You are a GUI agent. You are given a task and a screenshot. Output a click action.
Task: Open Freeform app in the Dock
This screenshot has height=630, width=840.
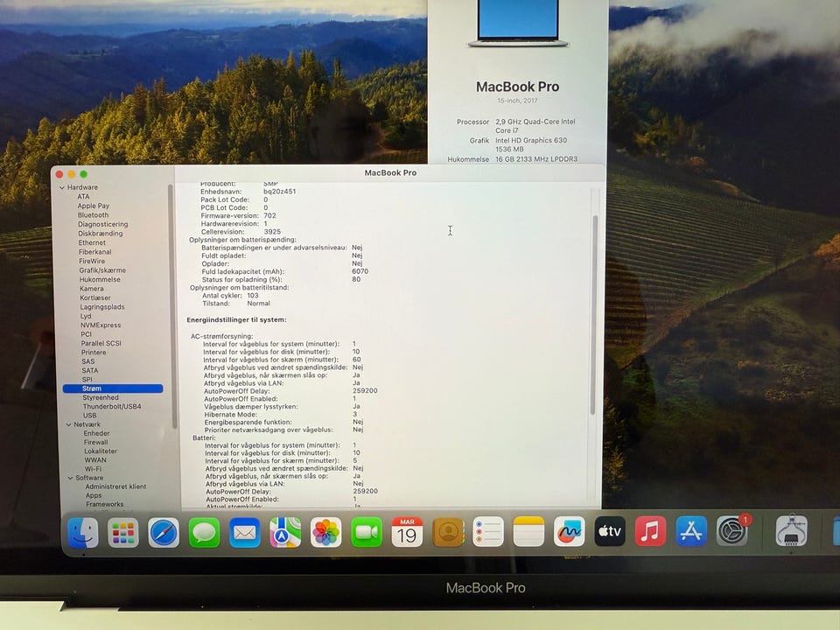pos(569,531)
